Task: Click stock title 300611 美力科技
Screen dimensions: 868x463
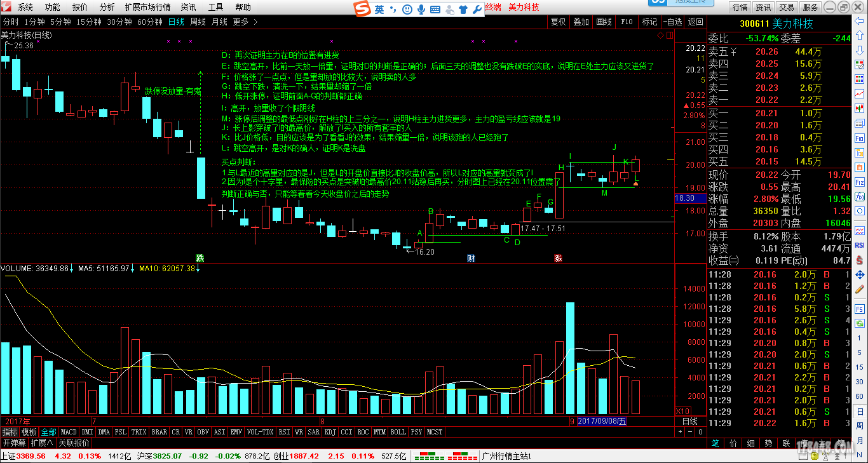Action: [x=776, y=23]
